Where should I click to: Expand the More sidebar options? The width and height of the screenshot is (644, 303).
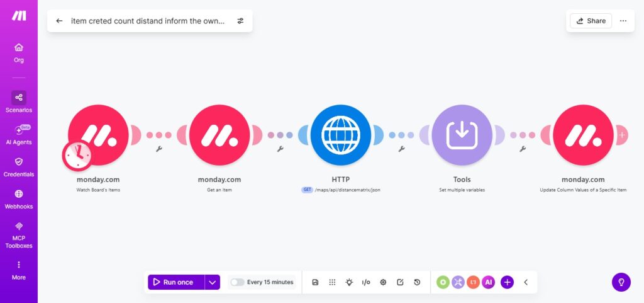tap(19, 270)
